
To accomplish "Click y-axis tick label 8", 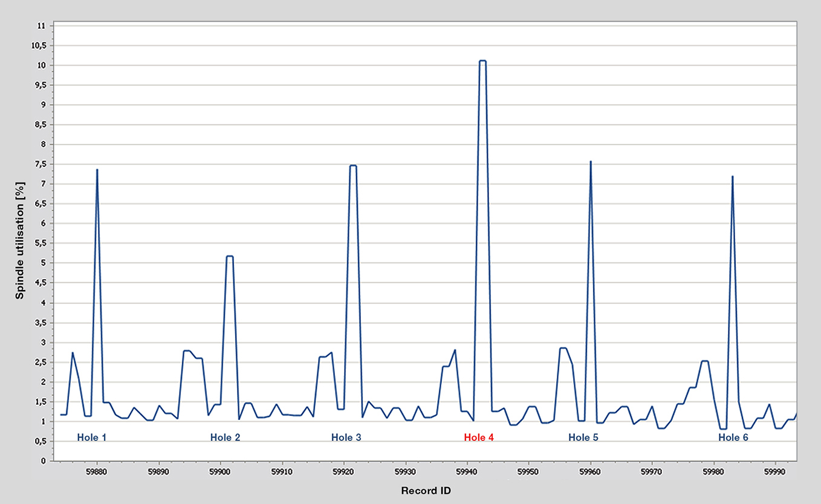I will (43, 144).
